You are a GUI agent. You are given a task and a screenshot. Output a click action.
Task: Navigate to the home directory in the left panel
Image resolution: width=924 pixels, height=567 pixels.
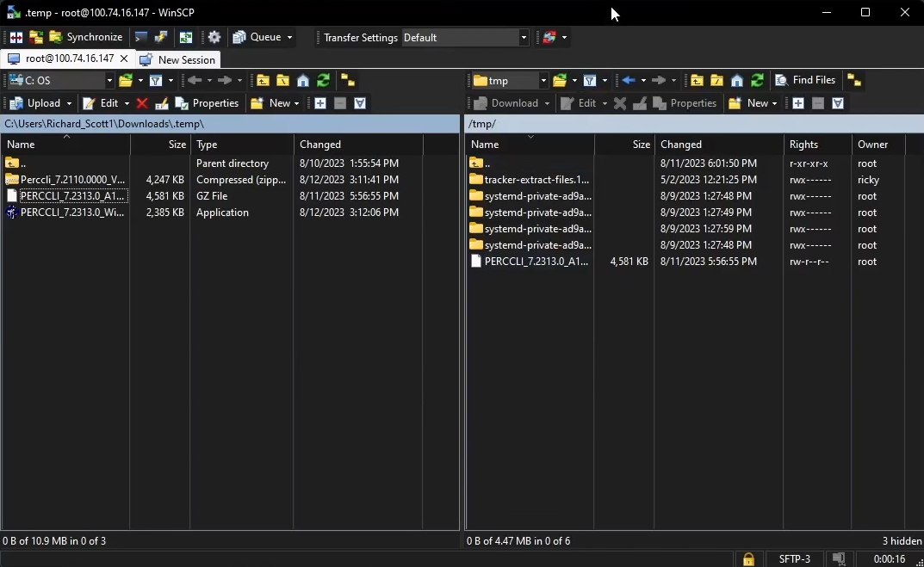303,80
